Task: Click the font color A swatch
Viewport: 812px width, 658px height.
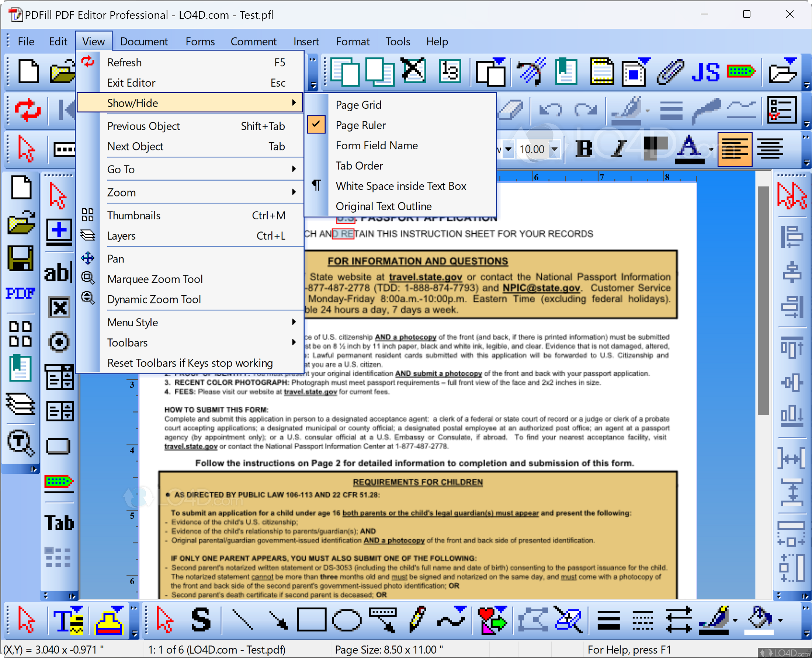Action: pyautogui.click(x=689, y=149)
